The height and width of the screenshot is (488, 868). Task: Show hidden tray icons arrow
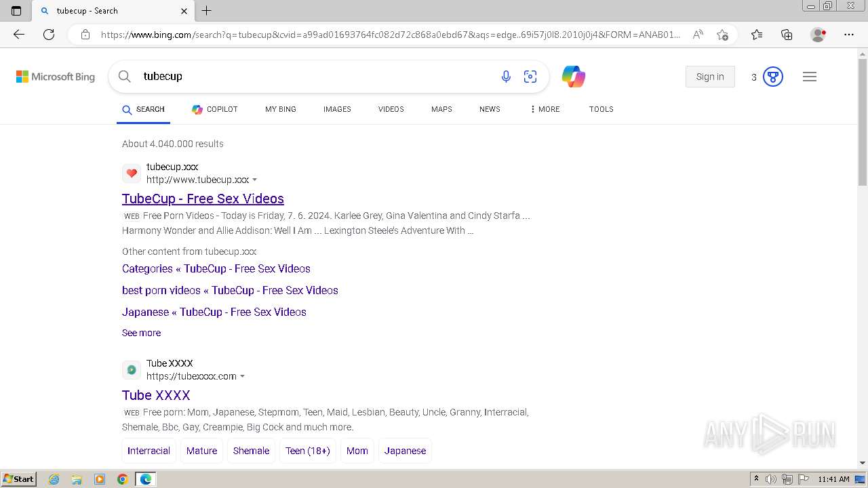click(x=756, y=479)
